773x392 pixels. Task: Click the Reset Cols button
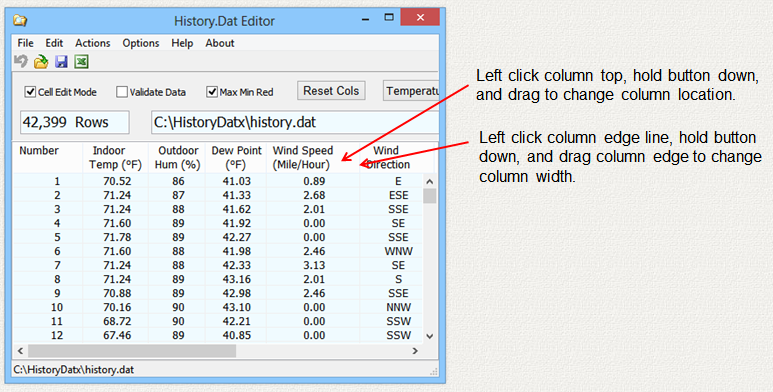click(x=331, y=91)
